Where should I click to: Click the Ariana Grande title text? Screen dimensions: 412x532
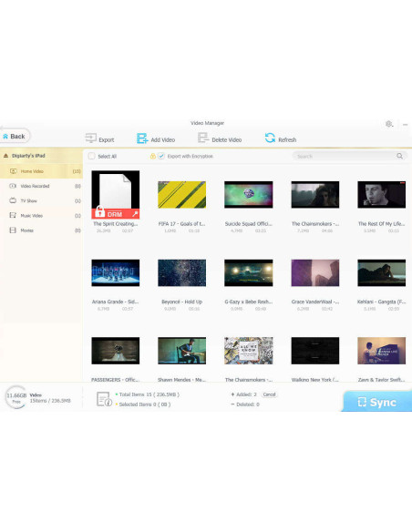point(115,302)
